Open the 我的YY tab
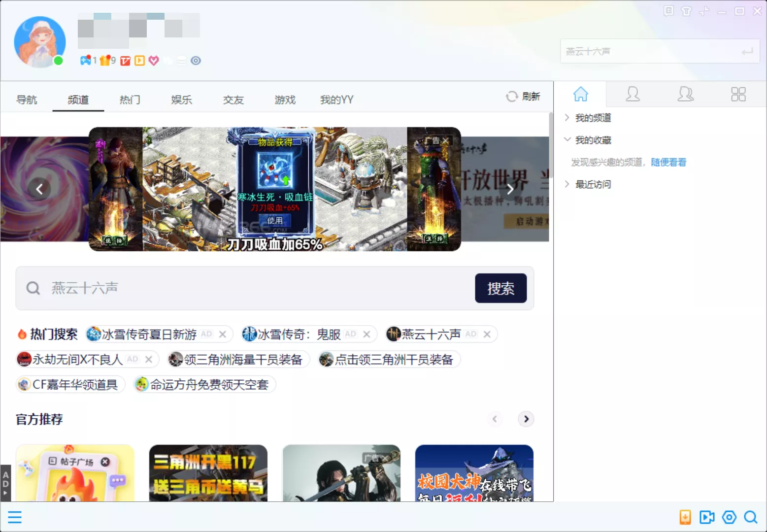This screenshot has width=767, height=532. tap(337, 100)
